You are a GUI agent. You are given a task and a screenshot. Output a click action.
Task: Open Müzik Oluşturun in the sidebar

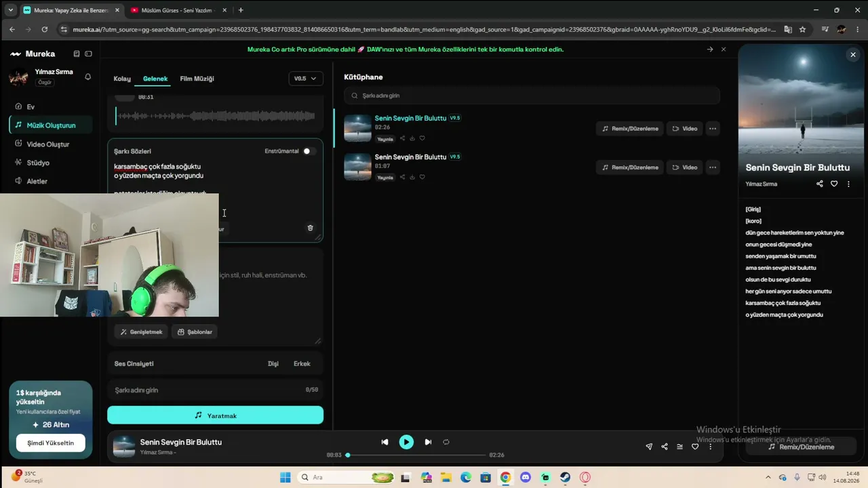[51, 125]
